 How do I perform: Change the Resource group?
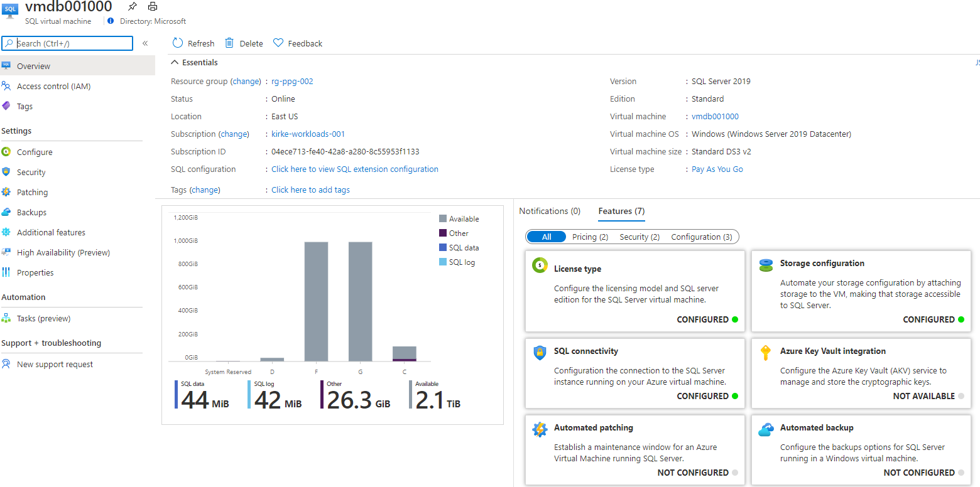coord(246,81)
